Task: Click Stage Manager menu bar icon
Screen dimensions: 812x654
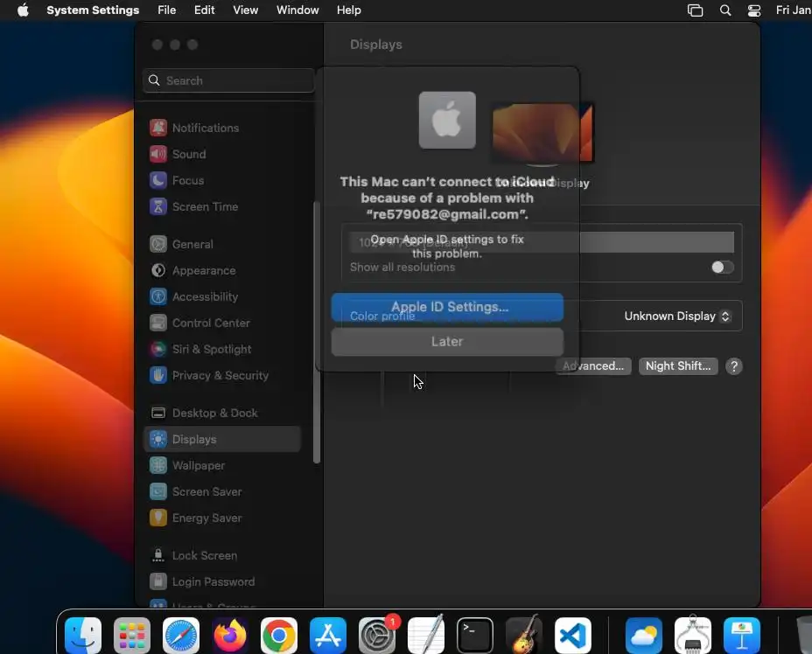Action: 695,10
